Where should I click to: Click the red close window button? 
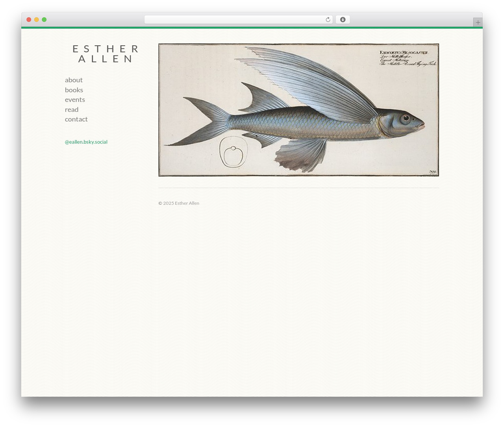pyautogui.click(x=29, y=20)
